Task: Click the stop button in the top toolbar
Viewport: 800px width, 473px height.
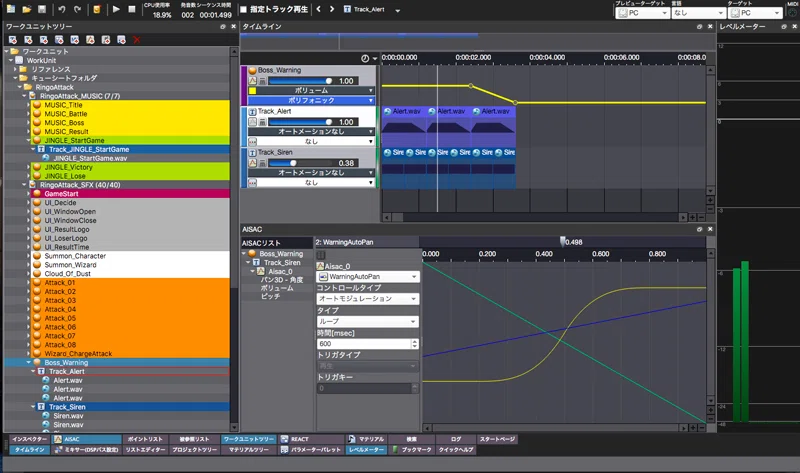Action: click(132, 9)
